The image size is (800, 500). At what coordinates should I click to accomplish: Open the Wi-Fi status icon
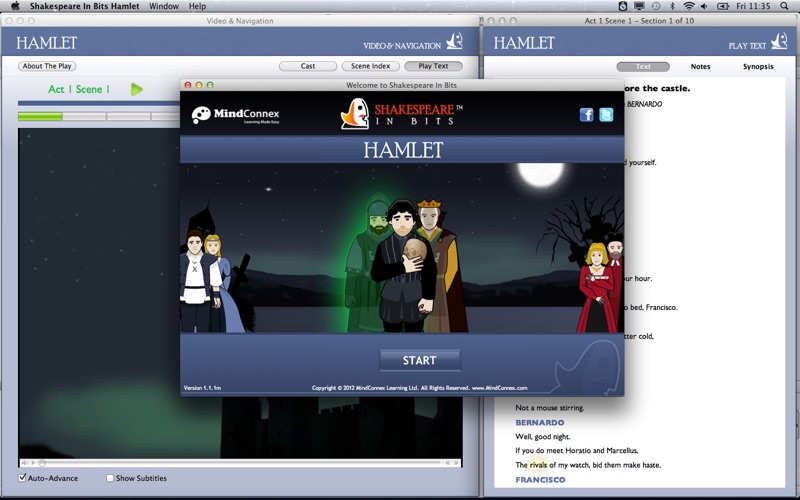688,6
